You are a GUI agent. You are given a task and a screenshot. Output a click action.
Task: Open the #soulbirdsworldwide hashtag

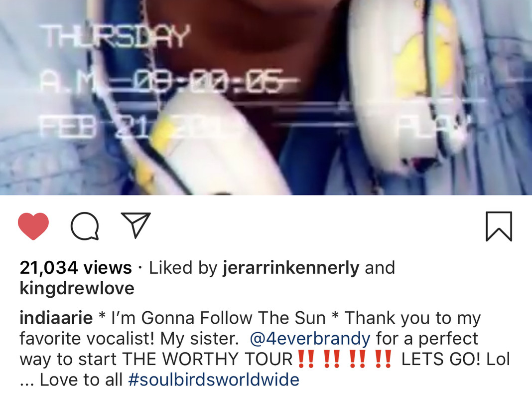[214, 380]
